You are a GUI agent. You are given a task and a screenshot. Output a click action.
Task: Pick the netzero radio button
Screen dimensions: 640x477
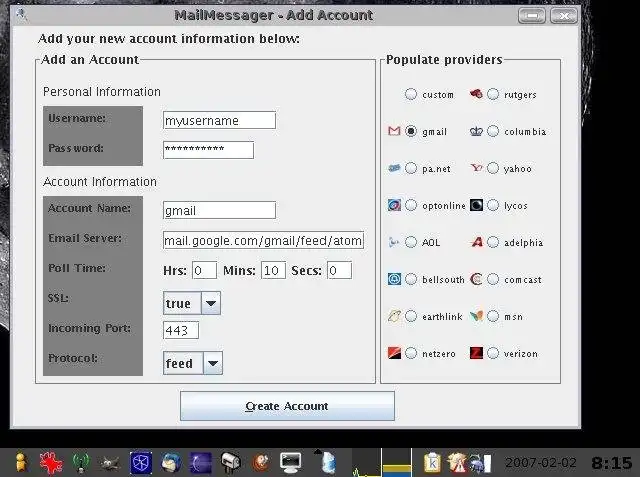coord(411,353)
